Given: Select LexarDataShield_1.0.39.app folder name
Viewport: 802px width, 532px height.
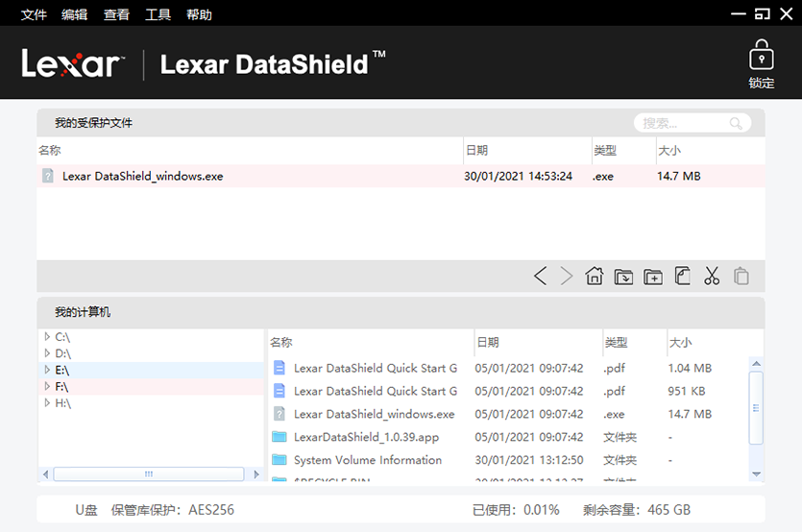Looking at the screenshot, I should 366,437.
